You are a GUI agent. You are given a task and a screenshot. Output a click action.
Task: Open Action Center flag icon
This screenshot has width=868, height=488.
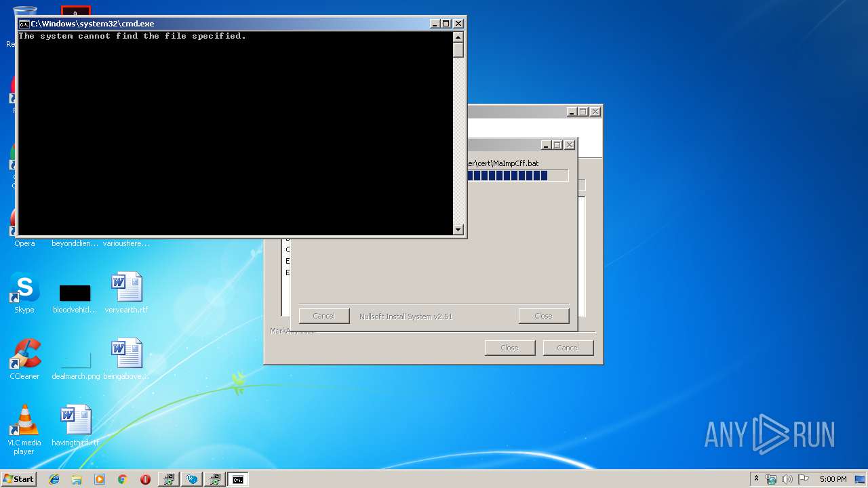pyautogui.click(x=804, y=479)
